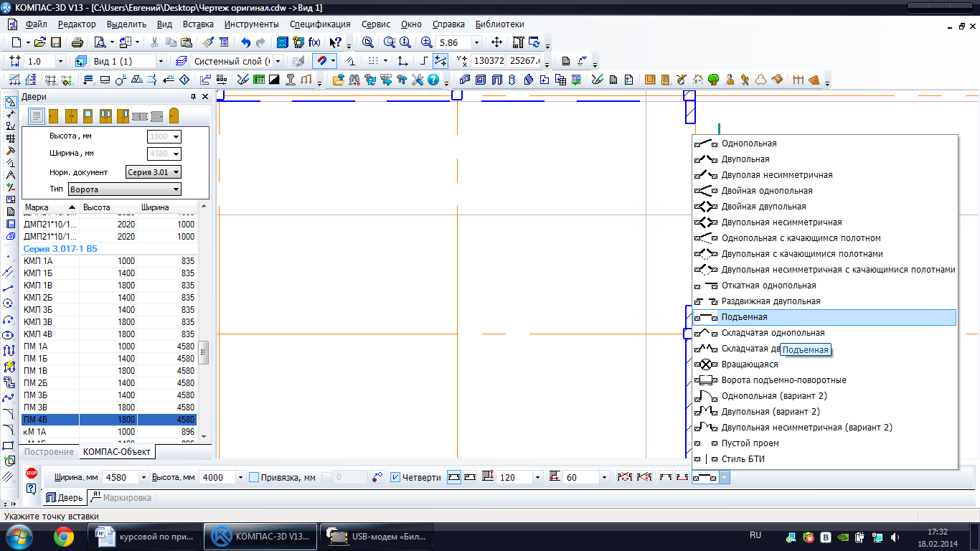
Task: Open the 120 value dropdown in properties bar
Action: click(x=537, y=477)
